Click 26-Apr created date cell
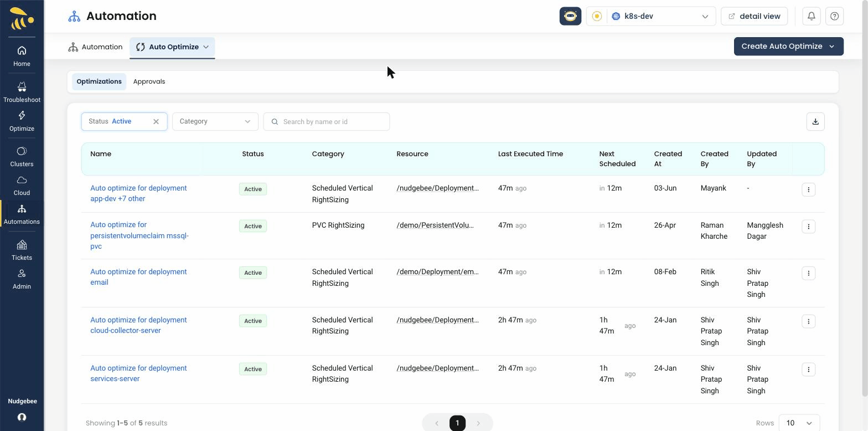 point(665,225)
